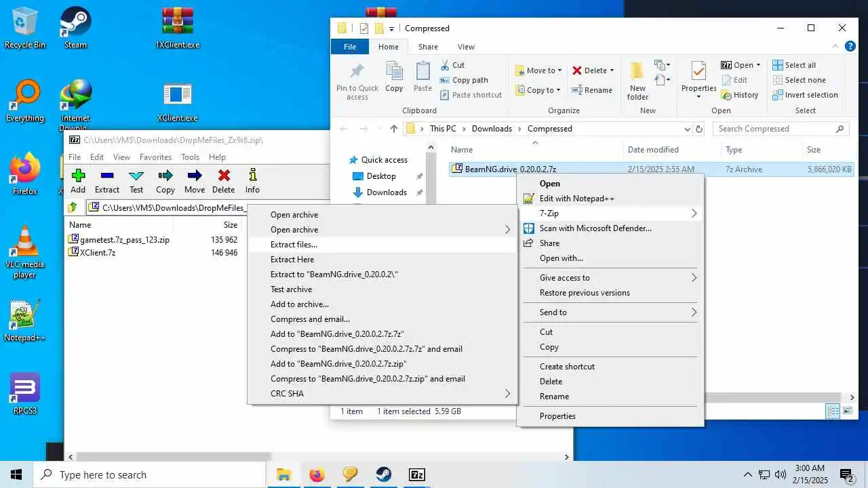Choose Extract Here from 7-Zip submenu
The image size is (868, 488).
(382, 260)
